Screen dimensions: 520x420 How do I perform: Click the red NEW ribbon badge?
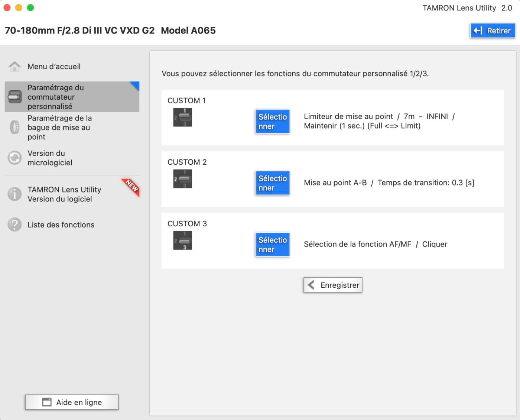131,186
